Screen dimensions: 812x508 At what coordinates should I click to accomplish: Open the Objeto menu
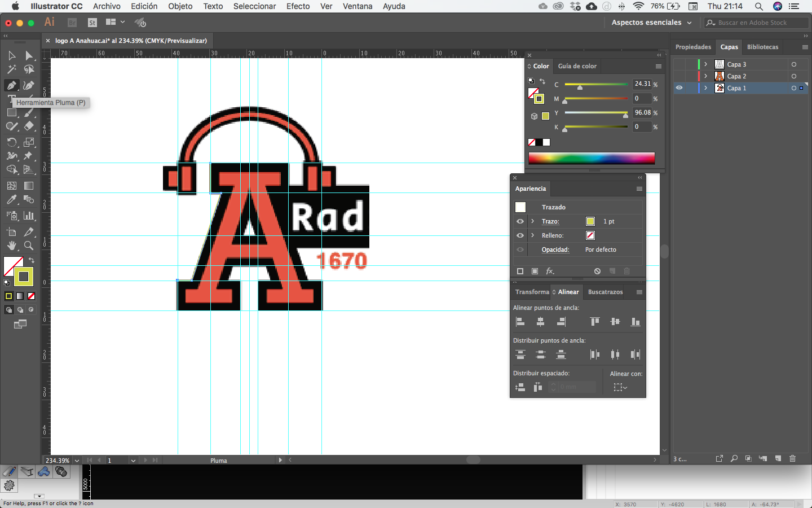click(x=180, y=6)
